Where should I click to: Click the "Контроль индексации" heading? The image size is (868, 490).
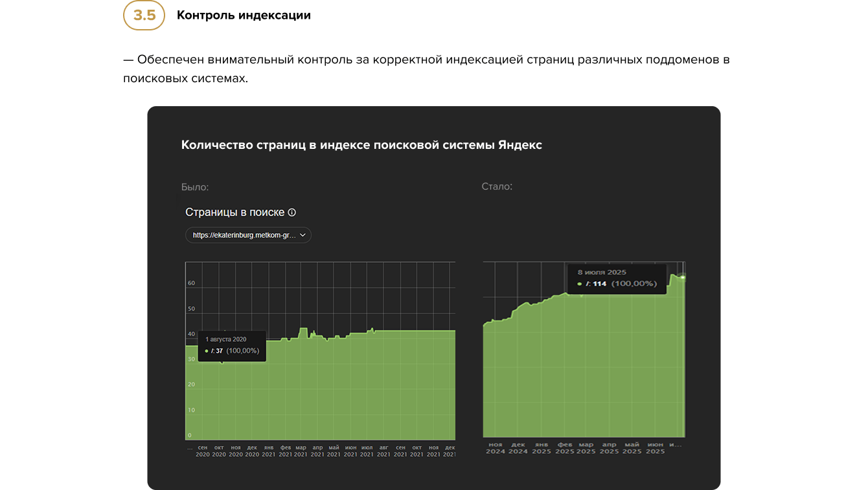[244, 16]
